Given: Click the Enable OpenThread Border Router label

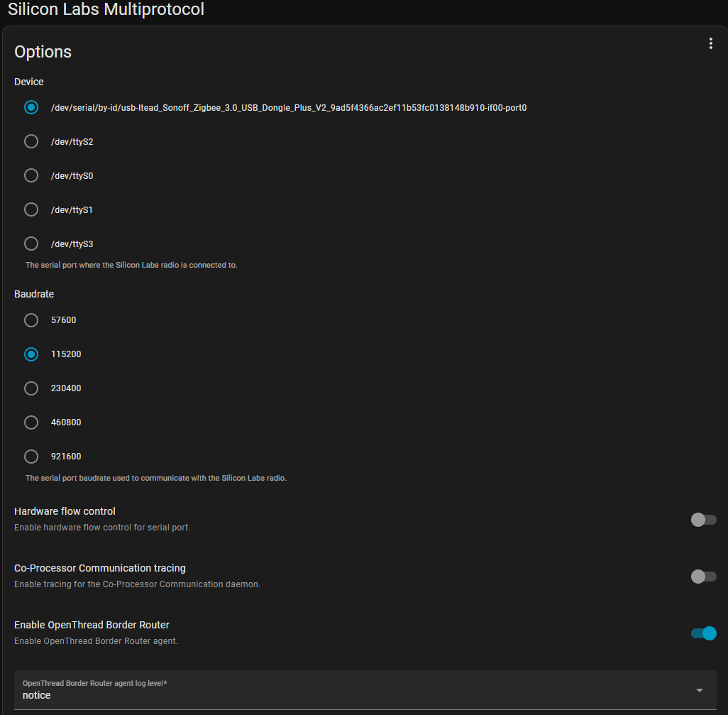Looking at the screenshot, I should 92,625.
